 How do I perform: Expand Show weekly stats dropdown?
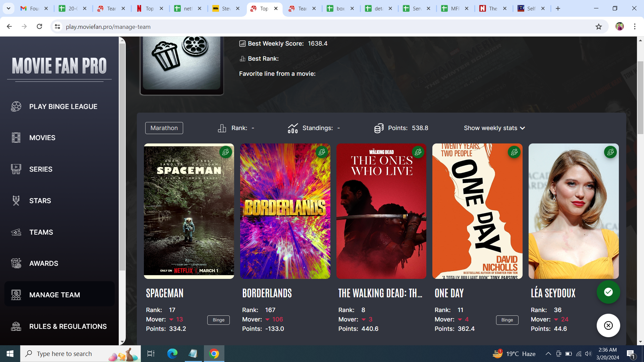click(x=494, y=128)
